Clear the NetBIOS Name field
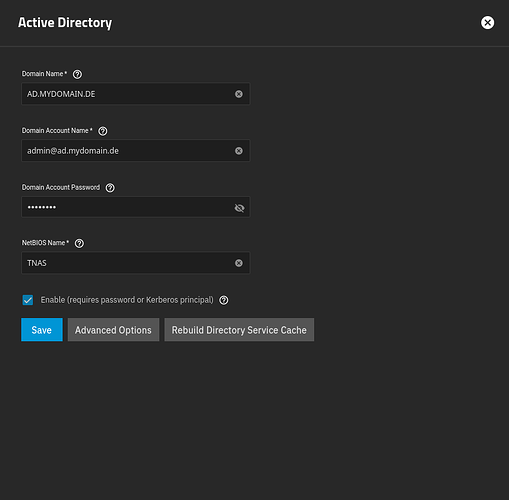 [x=239, y=263]
